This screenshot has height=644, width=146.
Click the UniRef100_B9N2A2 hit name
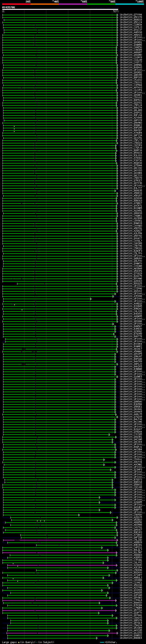(131, 309)
